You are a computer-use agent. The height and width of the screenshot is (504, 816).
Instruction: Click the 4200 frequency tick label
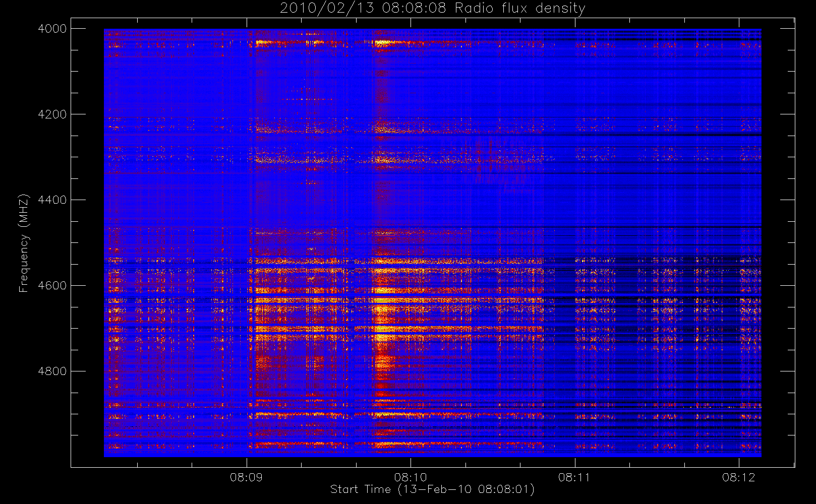(52, 114)
